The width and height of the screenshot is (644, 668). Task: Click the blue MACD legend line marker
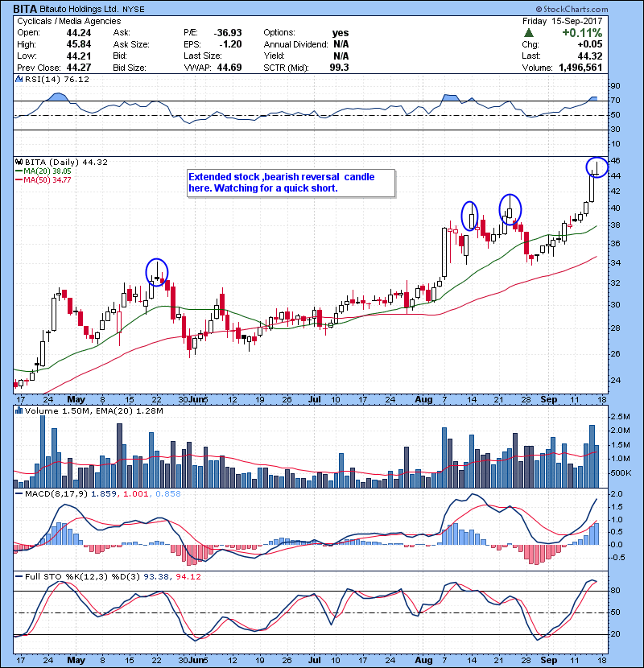(x=19, y=494)
